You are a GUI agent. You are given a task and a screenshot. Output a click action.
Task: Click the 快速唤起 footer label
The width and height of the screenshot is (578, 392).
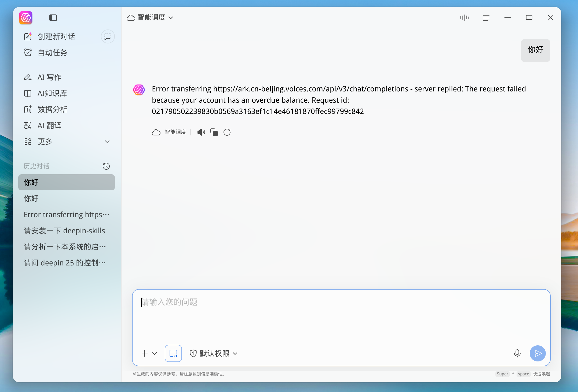point(542,374)
